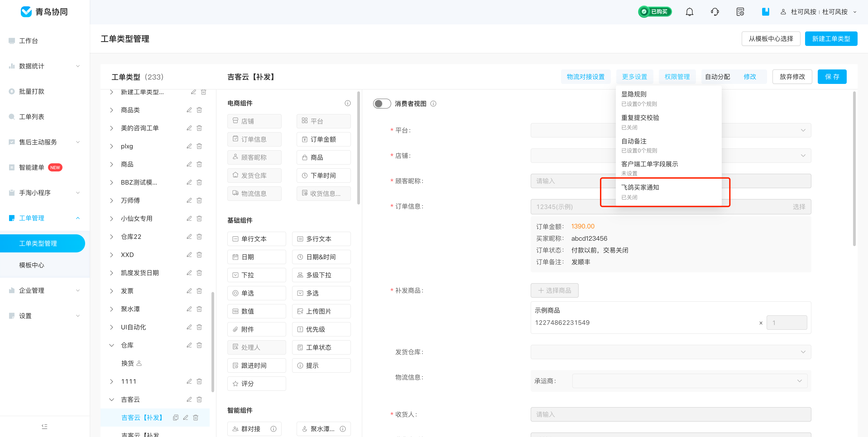The height and width of the screenshot is (437, 868).
Task: Click the blue bookmark guide icon
Action: click(766, 12)
